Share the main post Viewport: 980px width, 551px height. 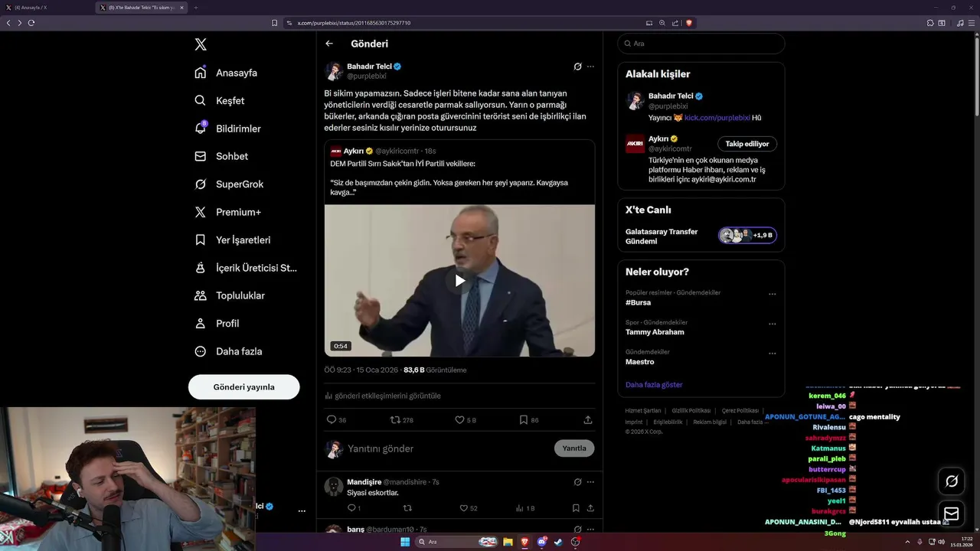pyautogui.click(x=588, y=419)
